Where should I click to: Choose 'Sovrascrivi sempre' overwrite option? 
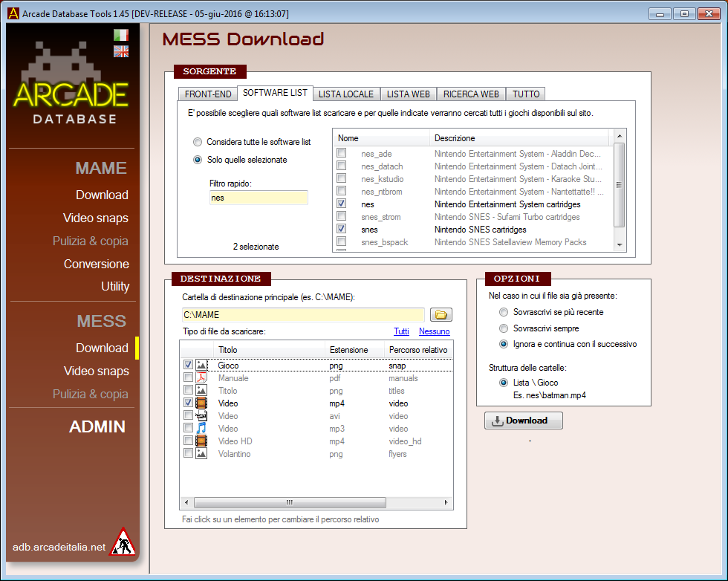504,328
